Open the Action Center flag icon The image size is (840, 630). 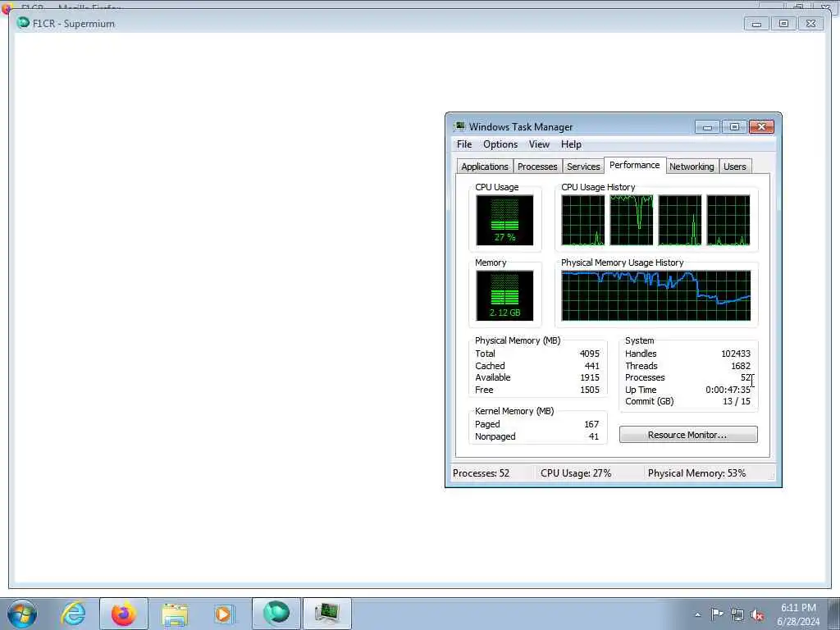[x=717, y=614]
